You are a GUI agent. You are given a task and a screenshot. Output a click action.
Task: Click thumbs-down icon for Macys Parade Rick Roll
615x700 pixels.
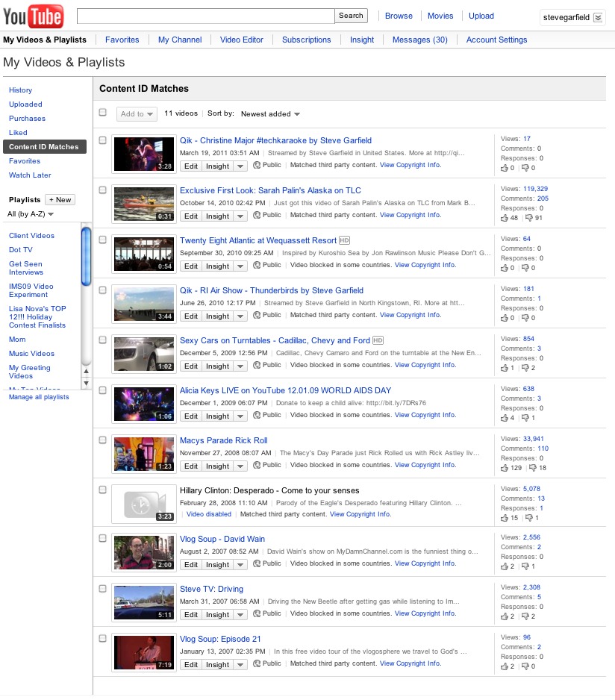coord(533,468)
